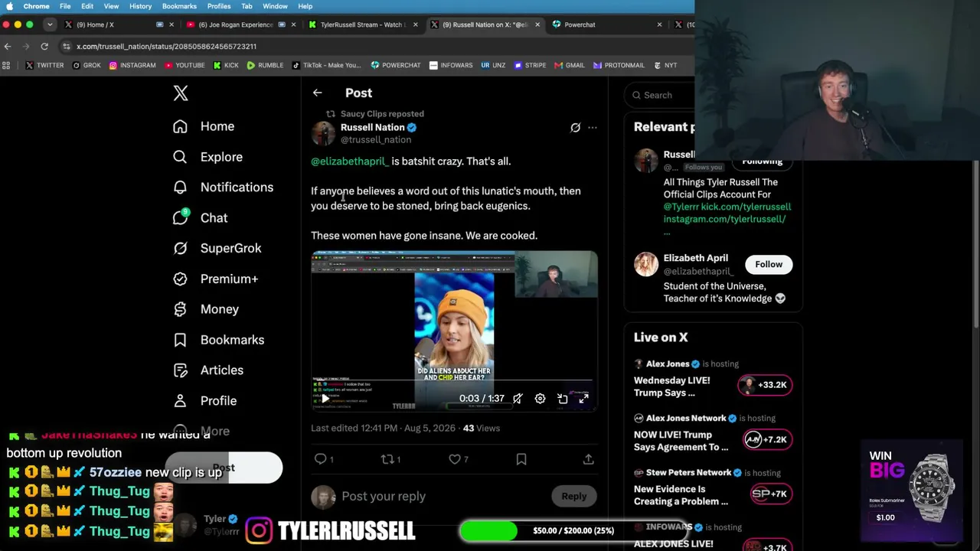Open the post's three-dot More menu
980x551 pixels.
point(593,128)
